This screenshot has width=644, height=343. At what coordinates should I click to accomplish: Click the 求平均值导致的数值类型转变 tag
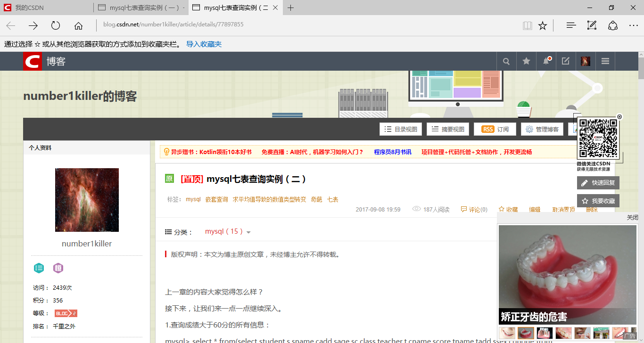[269, 199]
